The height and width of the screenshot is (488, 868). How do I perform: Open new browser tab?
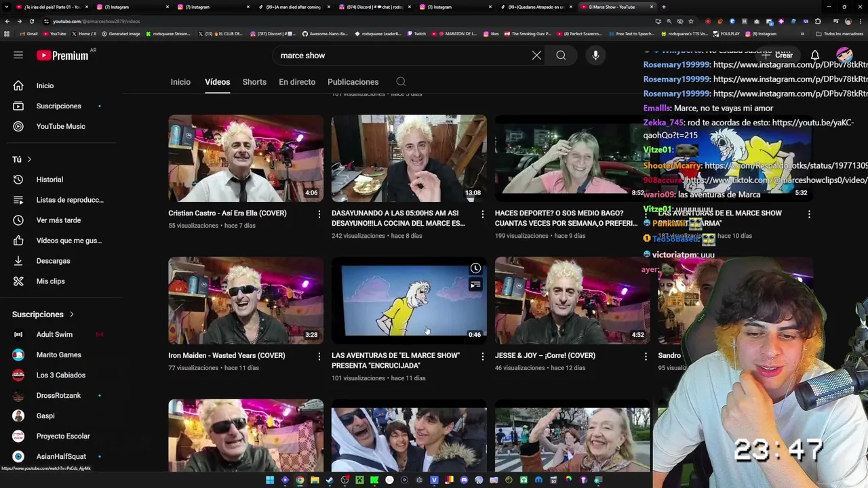[663, 7]
